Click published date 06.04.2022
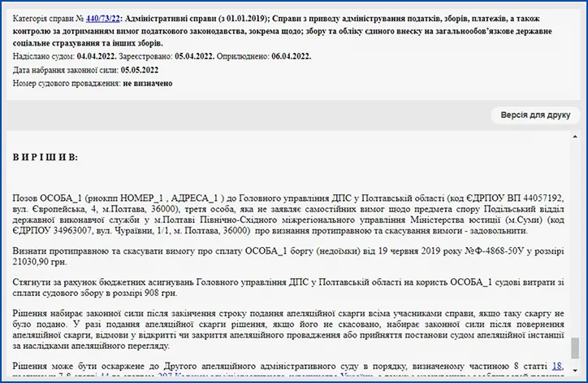Screen dimensions: 588x383 point(292,56)
